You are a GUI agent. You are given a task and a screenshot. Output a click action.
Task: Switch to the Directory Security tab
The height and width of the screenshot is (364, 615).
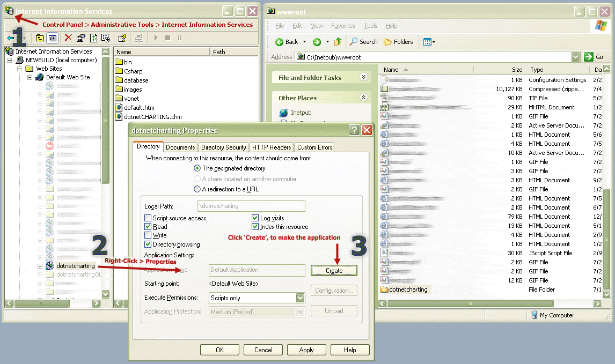[x=223, y=147]
